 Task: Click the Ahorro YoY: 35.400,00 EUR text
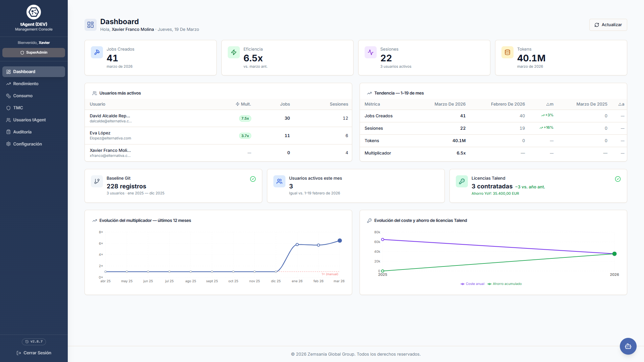click(495, 194)
